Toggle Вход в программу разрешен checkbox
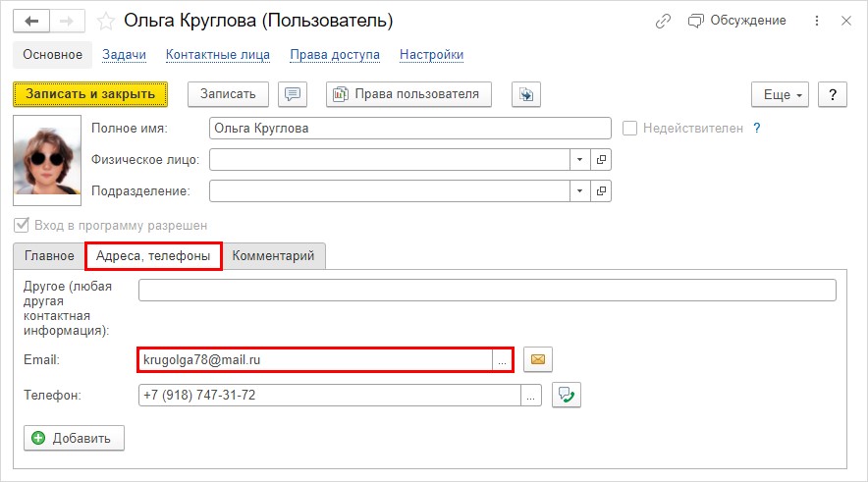The width and height of the screenshot is (868, 482). [x=21, y=225]
